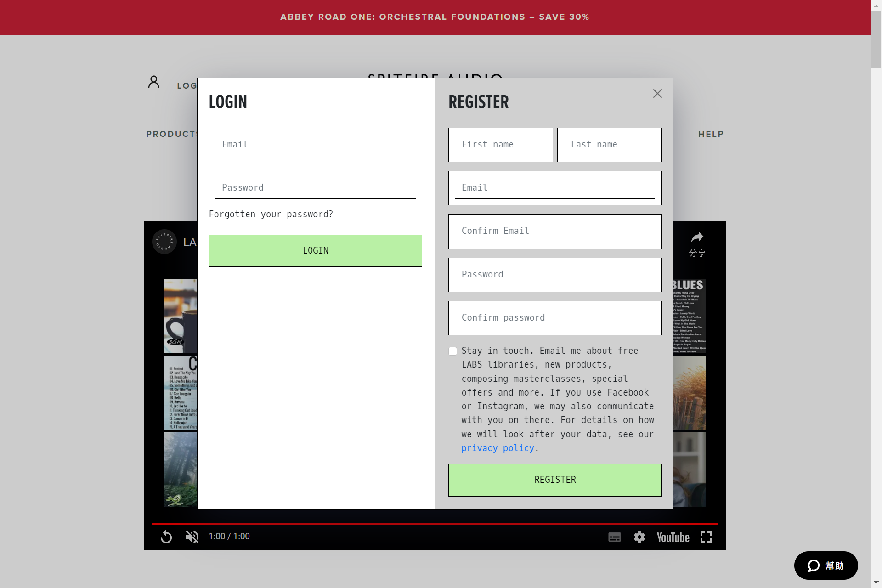Unmute the video player

point(192,537)
